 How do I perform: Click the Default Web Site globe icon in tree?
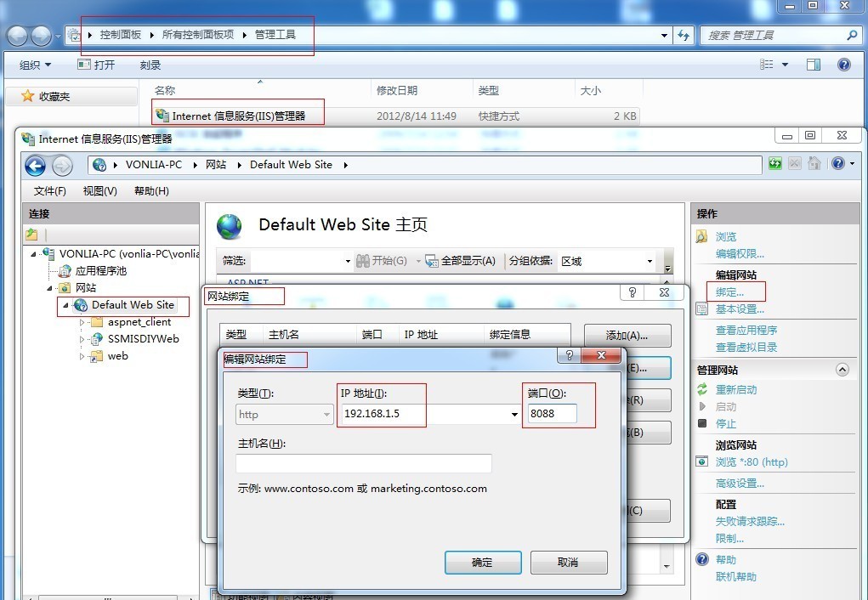point(81,305)
